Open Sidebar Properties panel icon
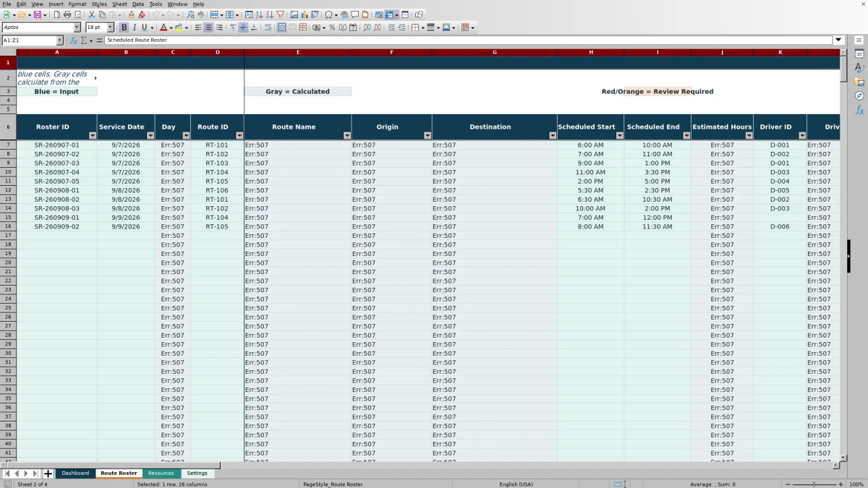 coord(859,54)
